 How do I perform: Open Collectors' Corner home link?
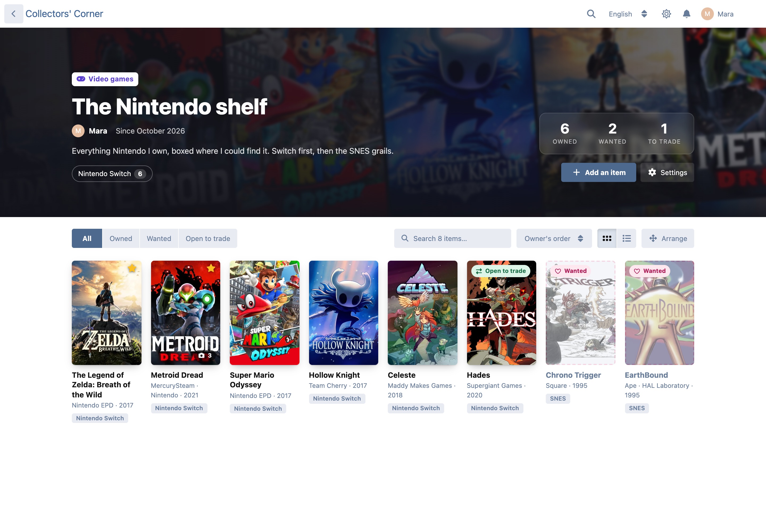(x=64, y=14)
